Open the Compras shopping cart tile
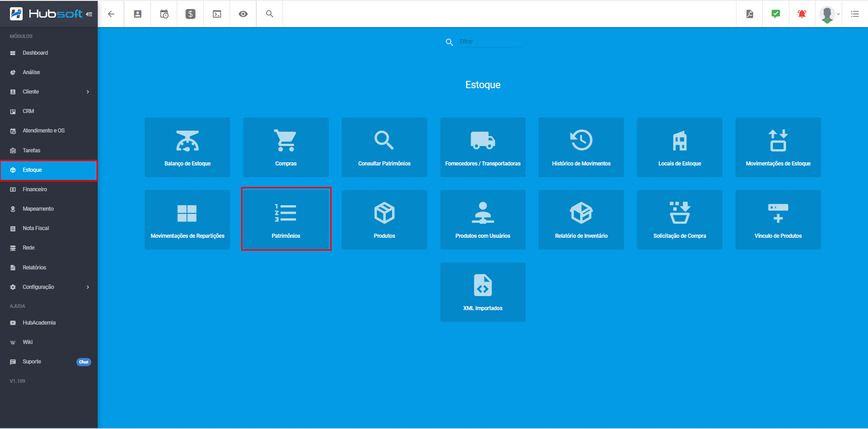This screenshot has height=429, width=868. (286, 147)
